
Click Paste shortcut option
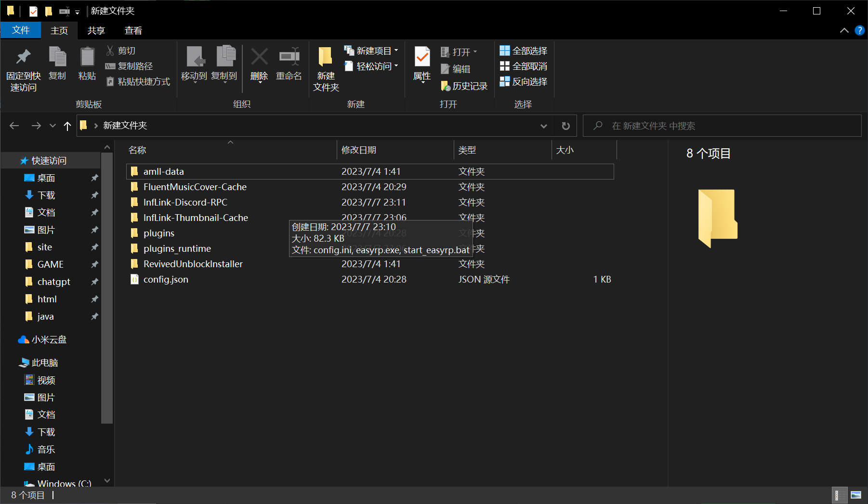point(138,81)
